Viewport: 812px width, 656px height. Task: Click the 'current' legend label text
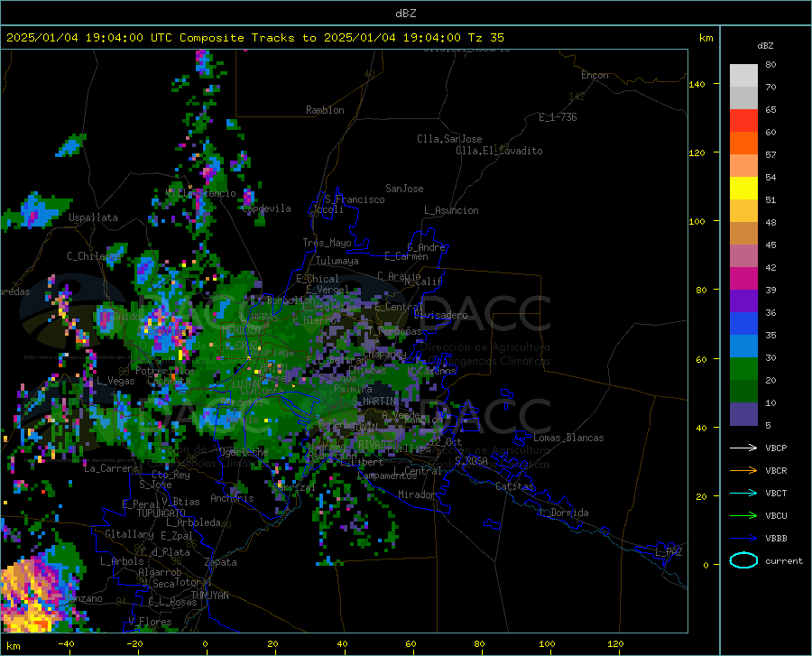(x=784, y=560)
